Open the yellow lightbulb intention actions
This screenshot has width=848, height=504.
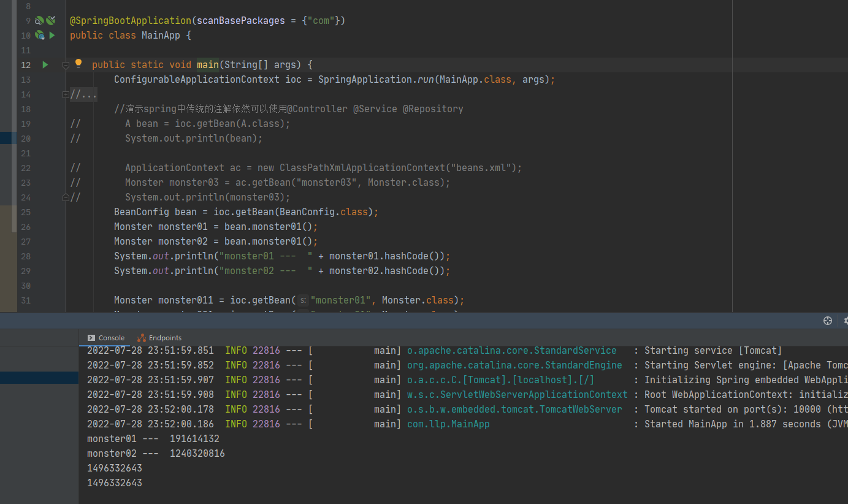pyautogui.click(x=78, y=63)
